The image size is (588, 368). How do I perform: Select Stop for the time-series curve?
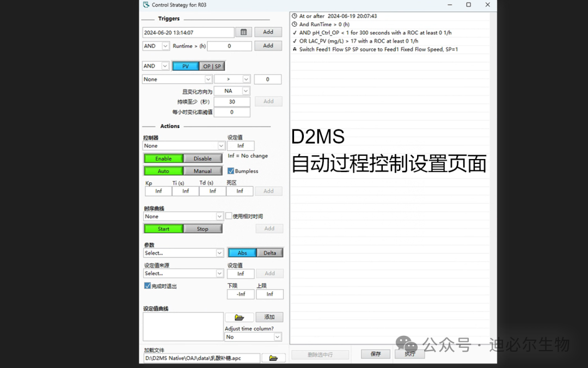click(x=203, y=229)
